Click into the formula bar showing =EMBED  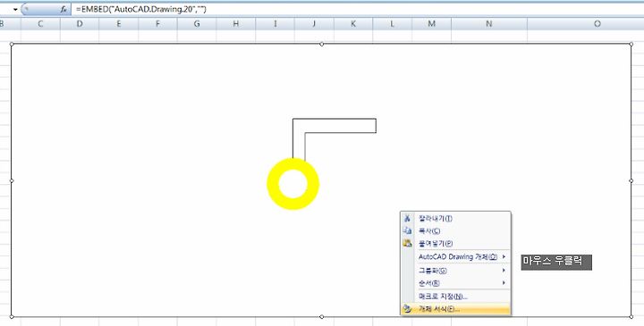point(357,9)
